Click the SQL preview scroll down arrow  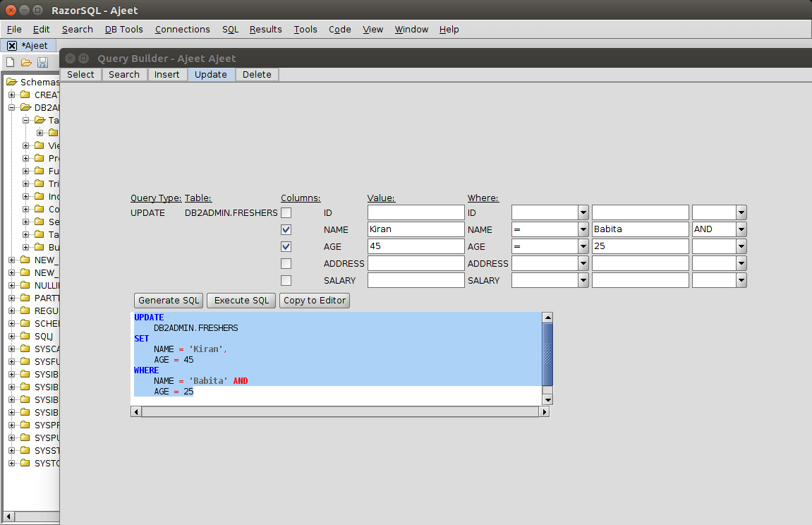(x=547, y=399)
